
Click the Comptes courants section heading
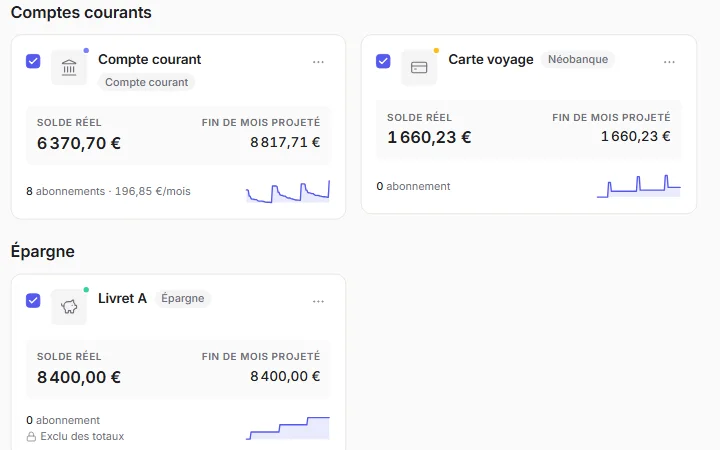pyautogui.click(x=81, y=12)
